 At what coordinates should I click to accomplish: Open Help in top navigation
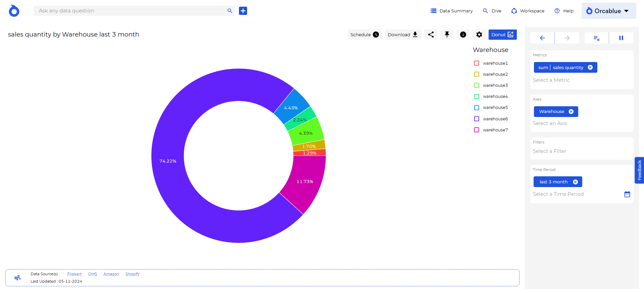pos(564,11)
